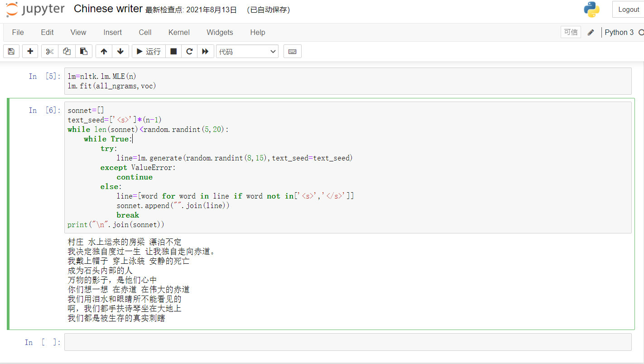The width and height of the screenshot is (644, 364).
Task: Move selected cell down arrow
Action: click(120, 51)
